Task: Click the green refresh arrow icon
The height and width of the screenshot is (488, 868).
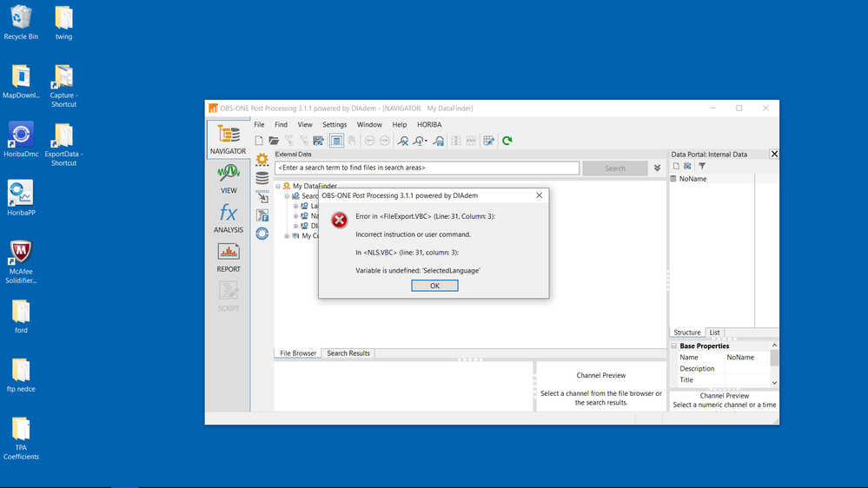Action: 507,141
